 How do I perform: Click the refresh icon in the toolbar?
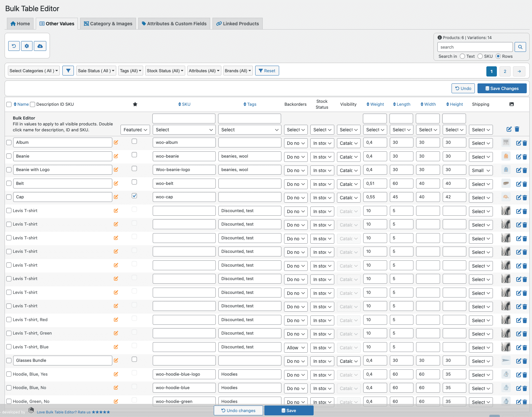coord(14,46)
